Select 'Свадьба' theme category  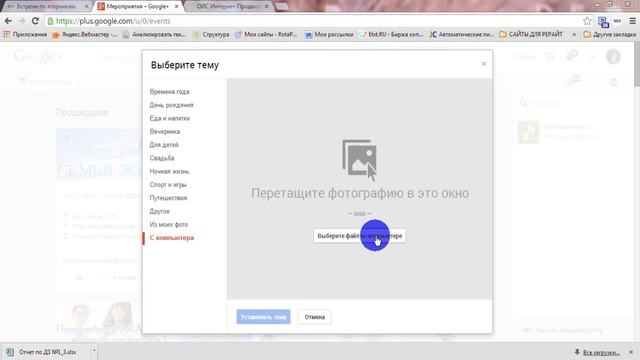tap(162, 158)
